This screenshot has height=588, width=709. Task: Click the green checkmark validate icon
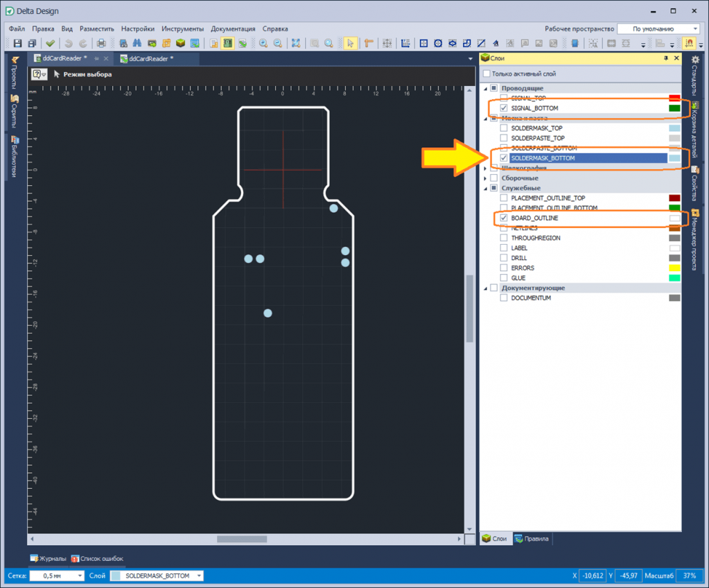(51, 44)
